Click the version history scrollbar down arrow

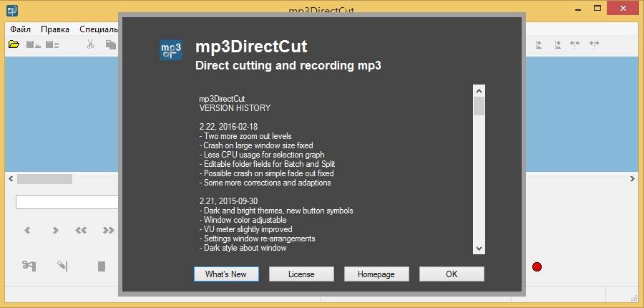click(479, 249)
